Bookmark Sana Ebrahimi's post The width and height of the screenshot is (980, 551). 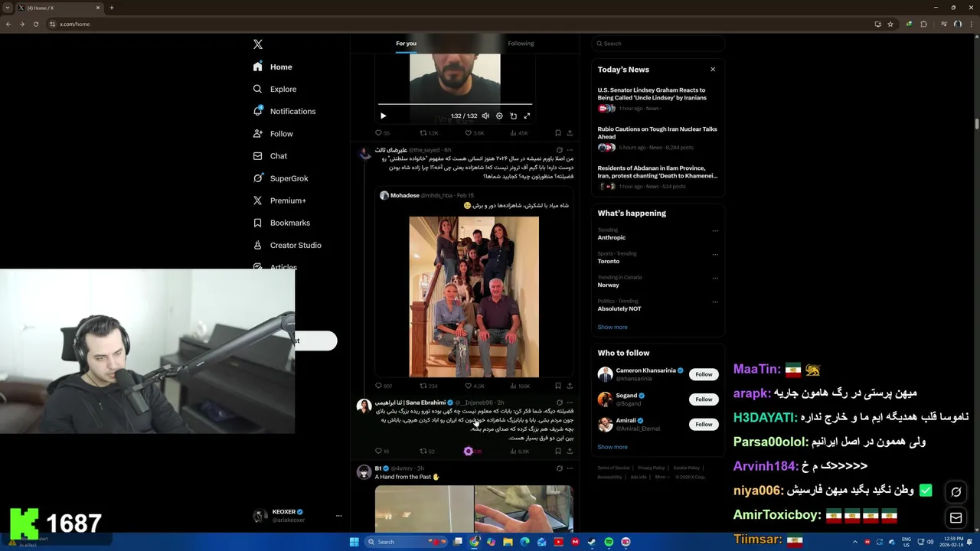pyautogui.click(x=557, y=451)
